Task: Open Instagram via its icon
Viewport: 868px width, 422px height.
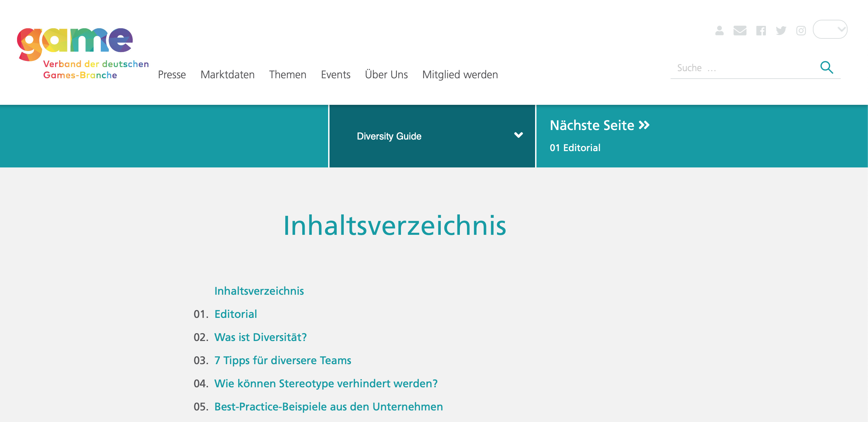Action: click(801, 31)
